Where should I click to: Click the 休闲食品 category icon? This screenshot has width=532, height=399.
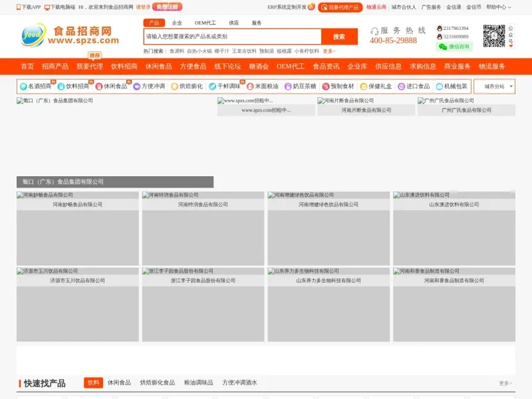click(x=99, y=86)
